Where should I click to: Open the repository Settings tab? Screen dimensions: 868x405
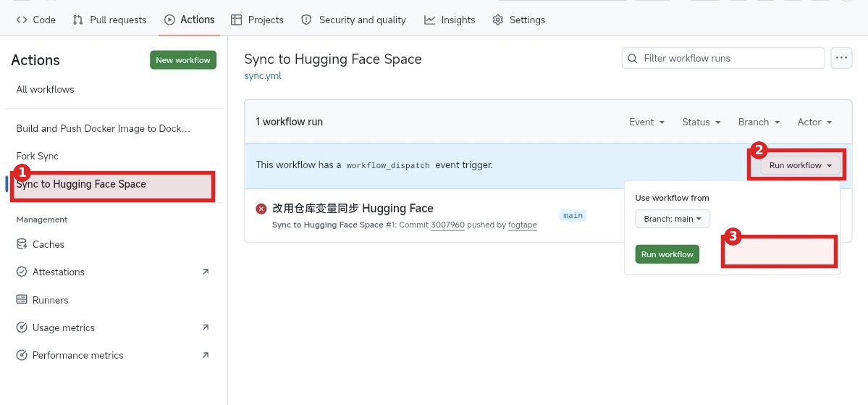tap(518, 20)
